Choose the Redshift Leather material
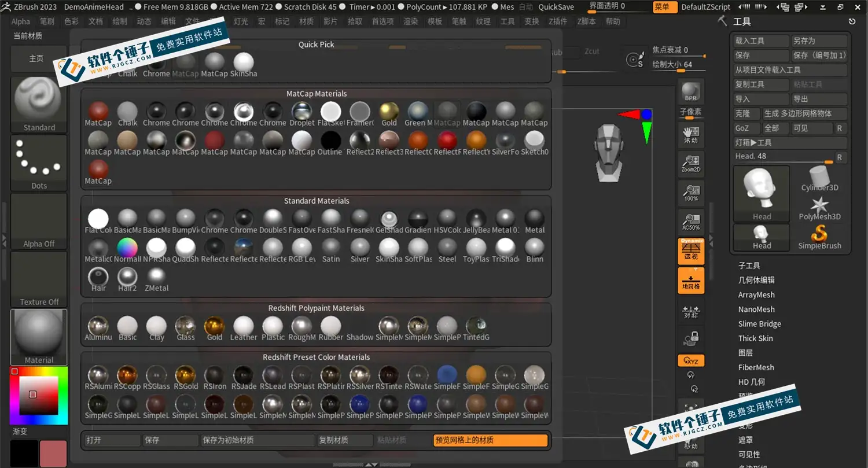 (244, 328)
